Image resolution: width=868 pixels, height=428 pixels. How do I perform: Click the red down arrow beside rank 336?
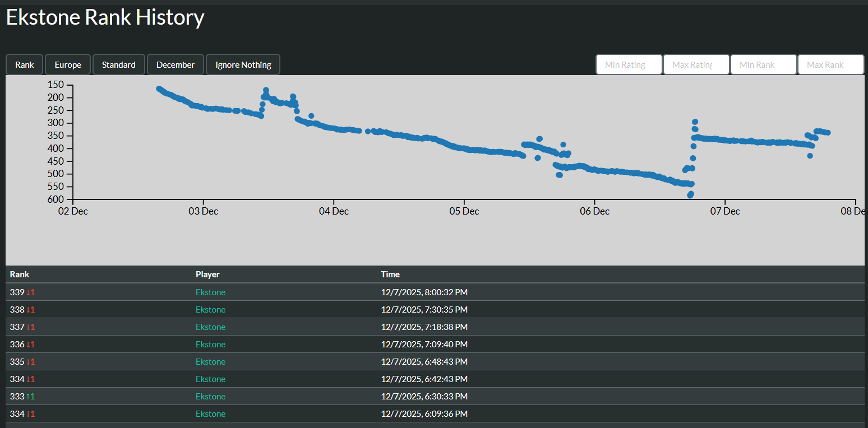[30, 344]
